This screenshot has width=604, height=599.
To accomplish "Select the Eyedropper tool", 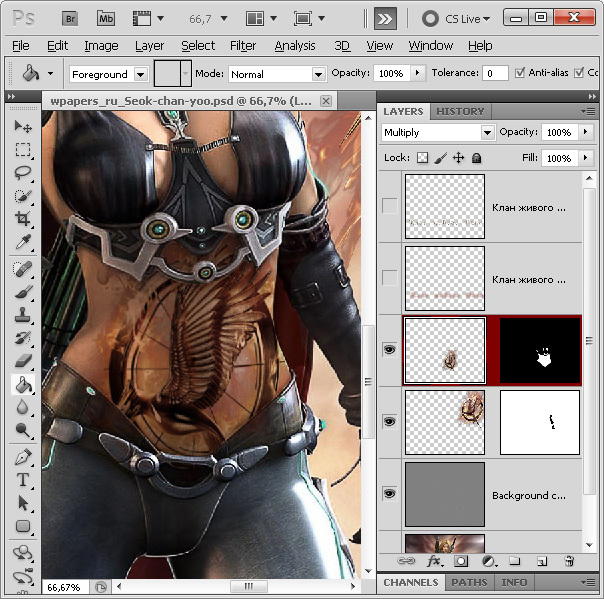I will 23,242.
